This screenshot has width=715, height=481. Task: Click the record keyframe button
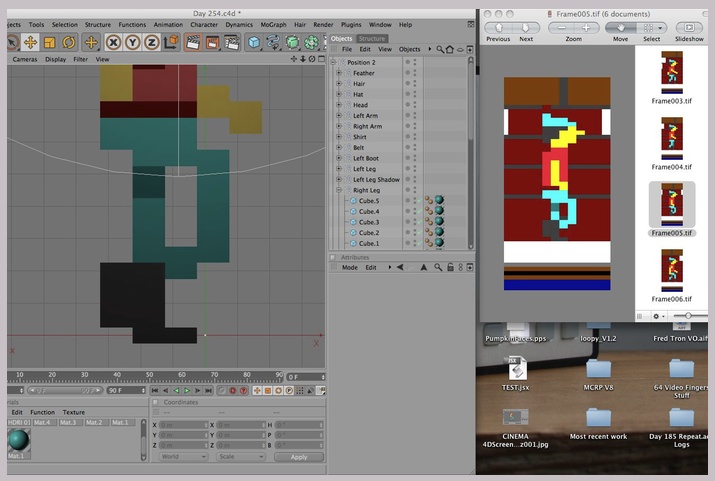click(232, 390)
